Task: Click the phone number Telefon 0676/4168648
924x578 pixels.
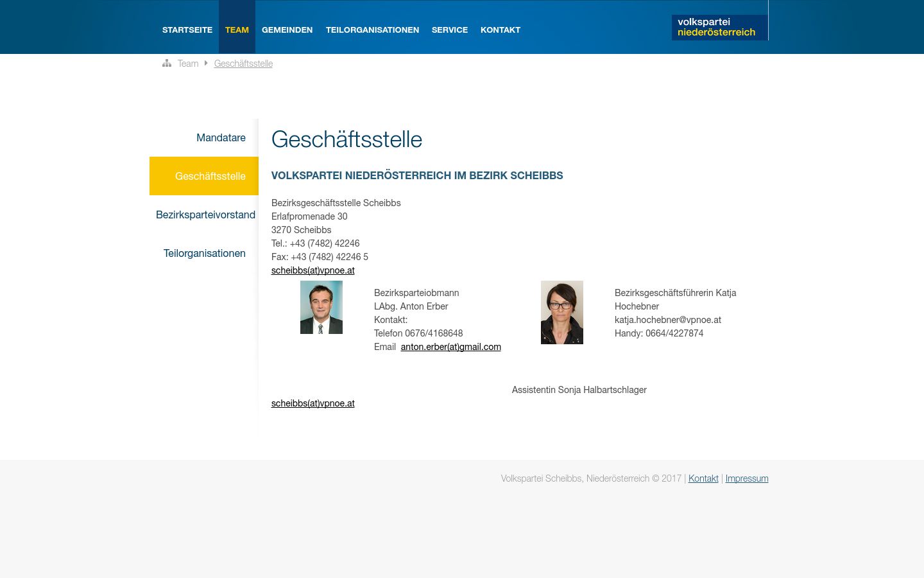Action: [418, 333]
